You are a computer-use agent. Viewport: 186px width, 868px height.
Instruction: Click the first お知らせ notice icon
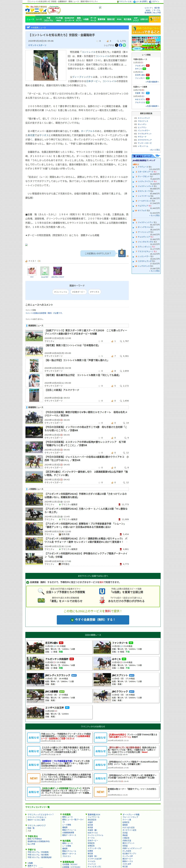pyautogui.click(x=33, y=738)
